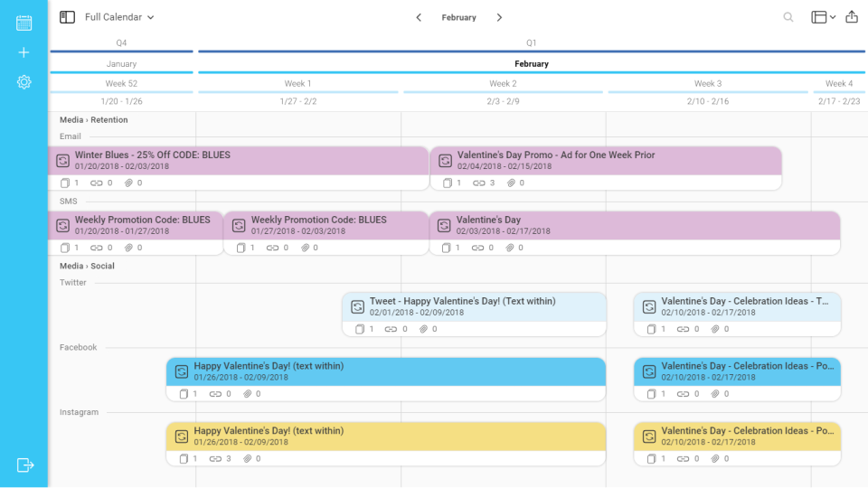Open the Full Calendar dropdown
The width and height of the screenshot is (868, 488).
[119, 17]
